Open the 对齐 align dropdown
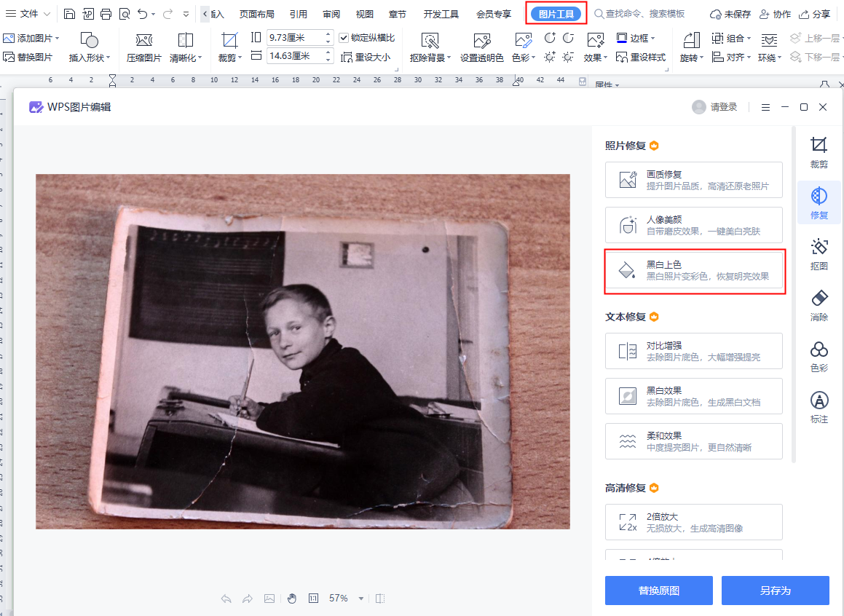The height and width of the screenshot is (616, 844). tap(749, 57)
